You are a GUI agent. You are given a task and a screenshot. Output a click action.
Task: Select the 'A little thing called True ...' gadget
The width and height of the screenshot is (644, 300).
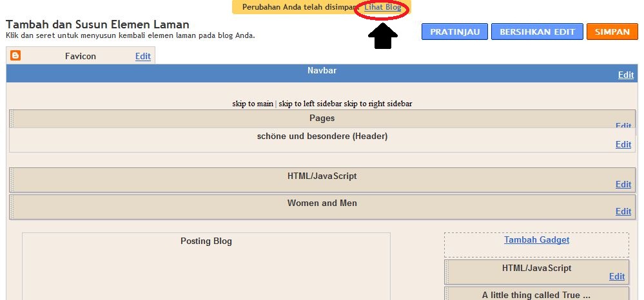click(x=536, y=294)
